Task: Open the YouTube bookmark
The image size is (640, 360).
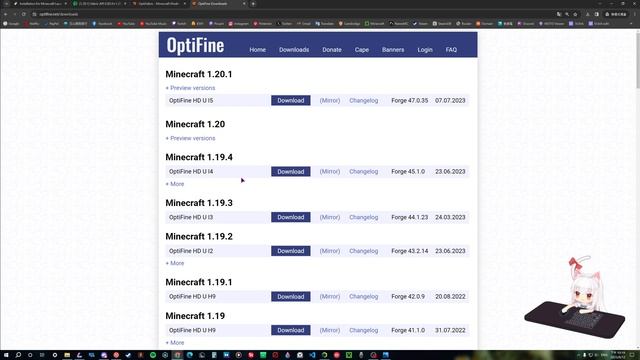Action: [125, 24]
